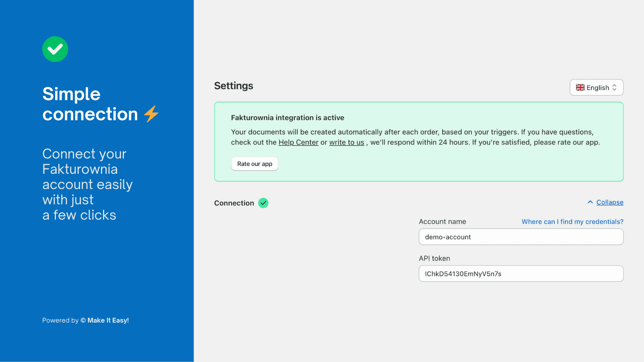The image size is (644, 362).
Task: Collapse the Connection section
Action: [609, 202]
